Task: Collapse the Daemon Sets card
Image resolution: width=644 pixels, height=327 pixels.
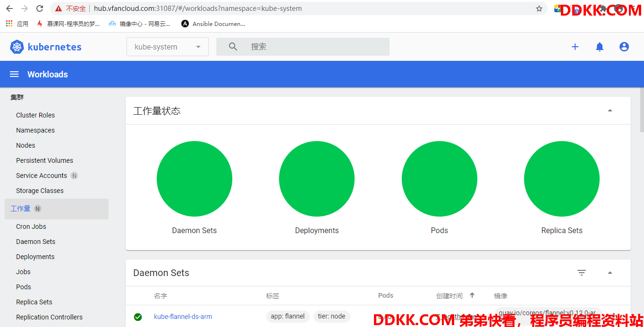Action: click(x=610, y=273)
